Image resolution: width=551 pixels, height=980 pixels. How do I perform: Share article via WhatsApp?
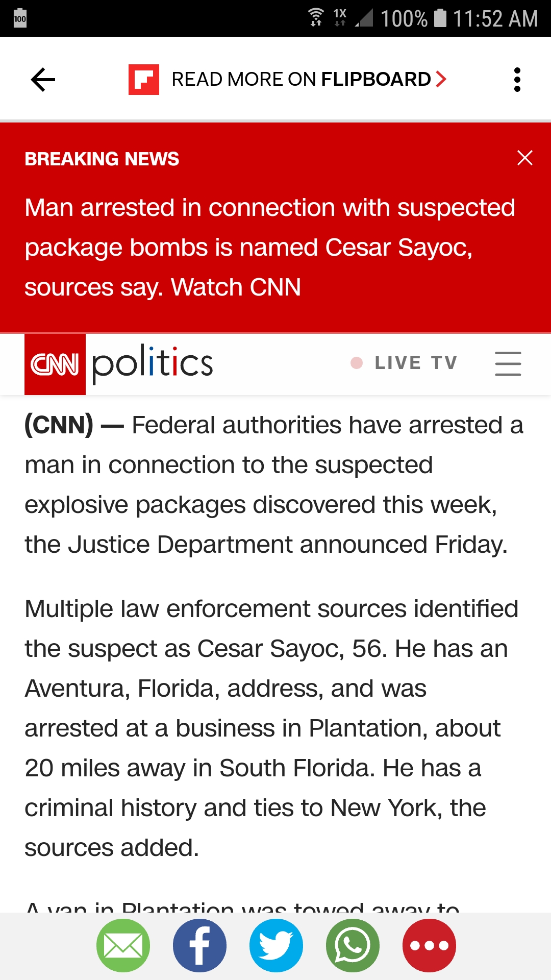[353, 945]
